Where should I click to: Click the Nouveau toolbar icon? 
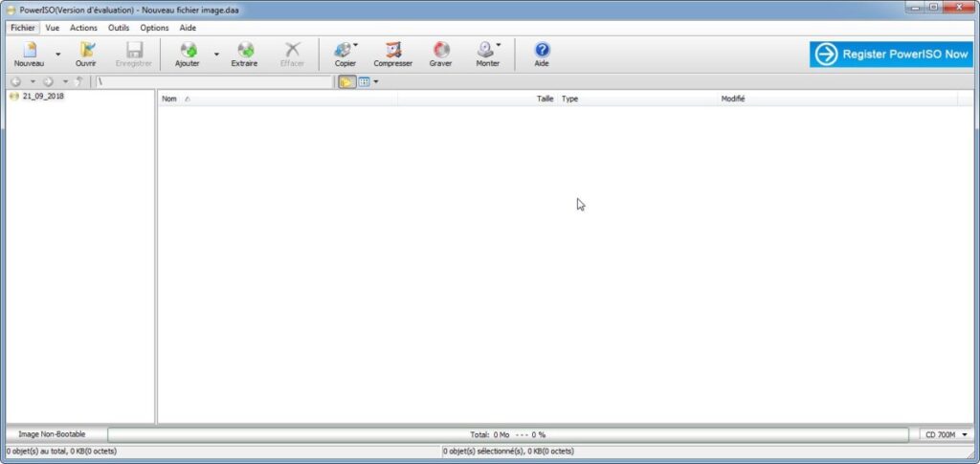pyautogui.click(x=29, y=50)
